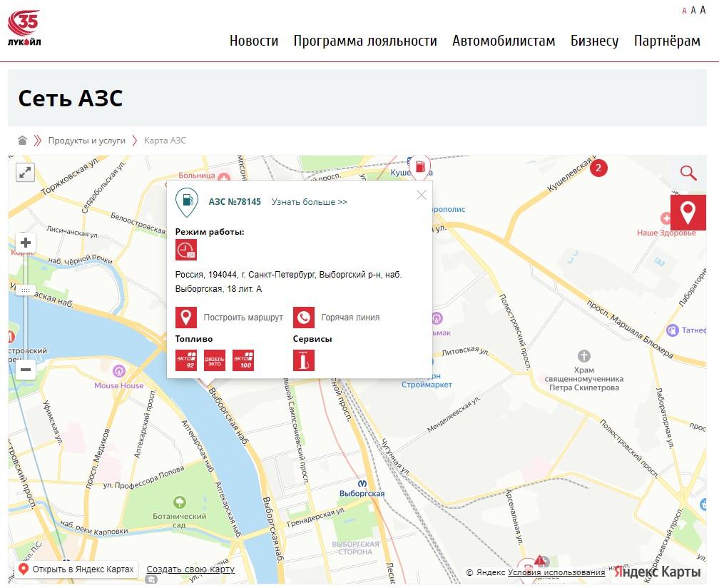
Task: Click the gas station pin icon in popup
Action: coord(187,202)
